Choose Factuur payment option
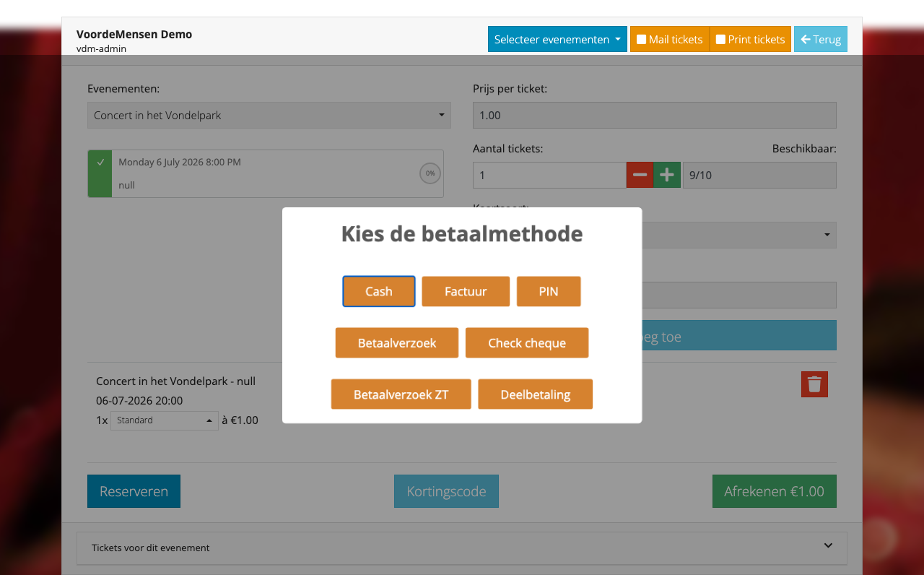The width and height of the screenshot is (924, 575). pos(465,291)
